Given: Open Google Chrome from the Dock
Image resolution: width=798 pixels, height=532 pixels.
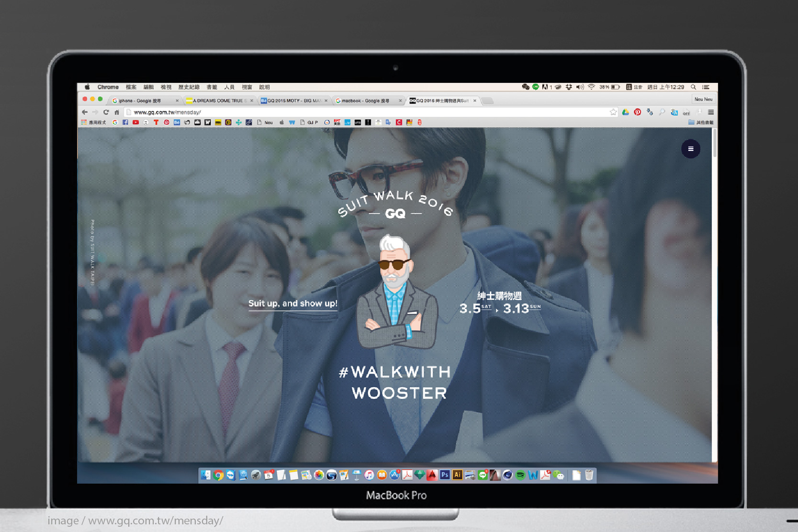Looking at the screenshot, I should 218,475.
